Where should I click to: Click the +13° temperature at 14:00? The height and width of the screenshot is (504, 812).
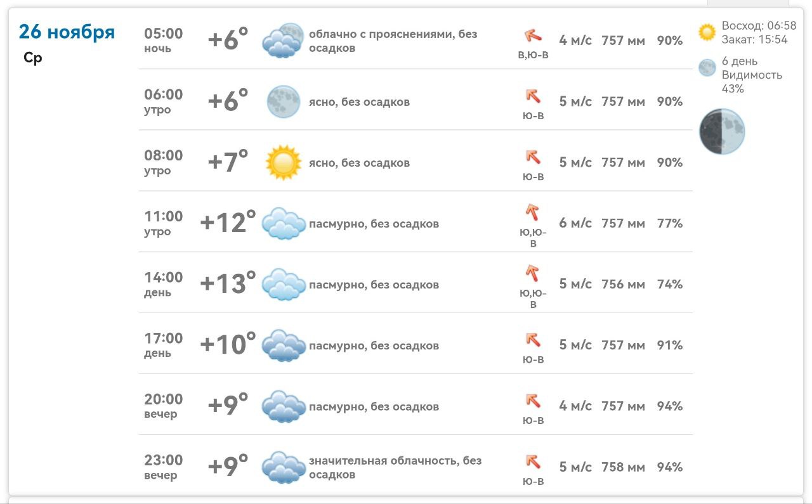(228, 283)
